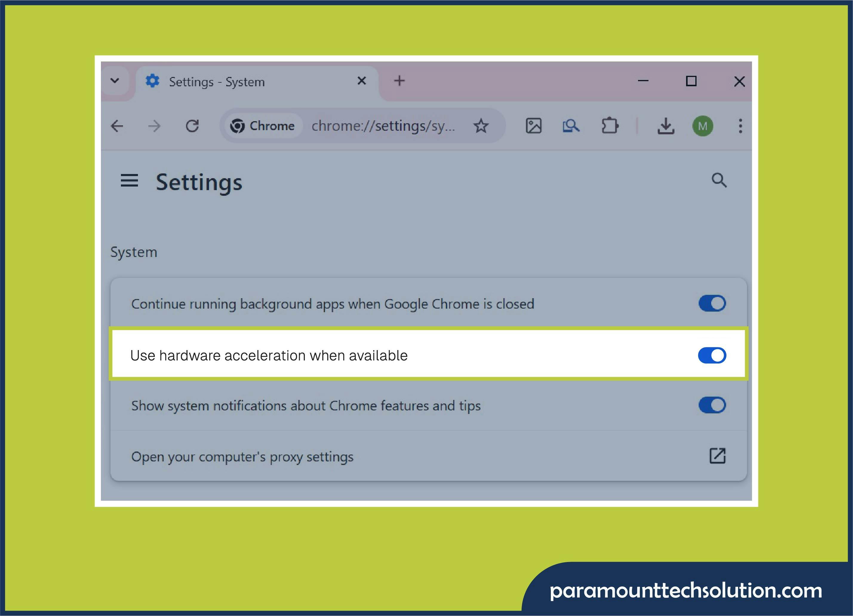Image resolution: width=853 pixels, height=616 pixels.
Task: Open a new tab with plus button
Action: click(x=399, y=81)
